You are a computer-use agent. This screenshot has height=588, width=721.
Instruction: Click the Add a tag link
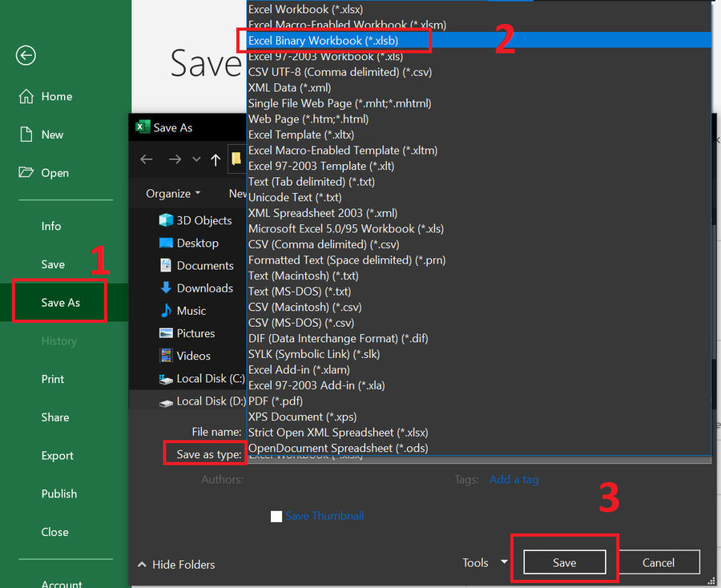pyautogui.click(x=514, y=480)
